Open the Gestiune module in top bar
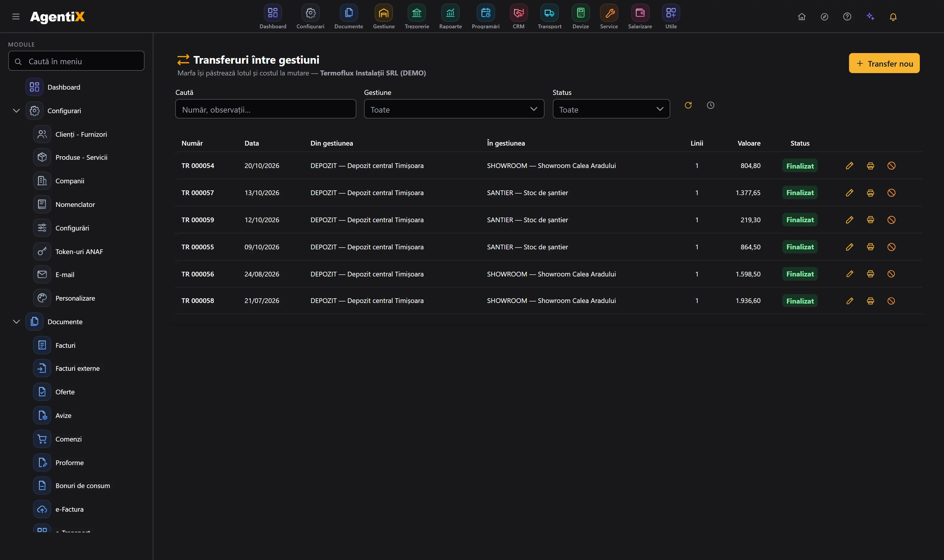 pos(383,17)
